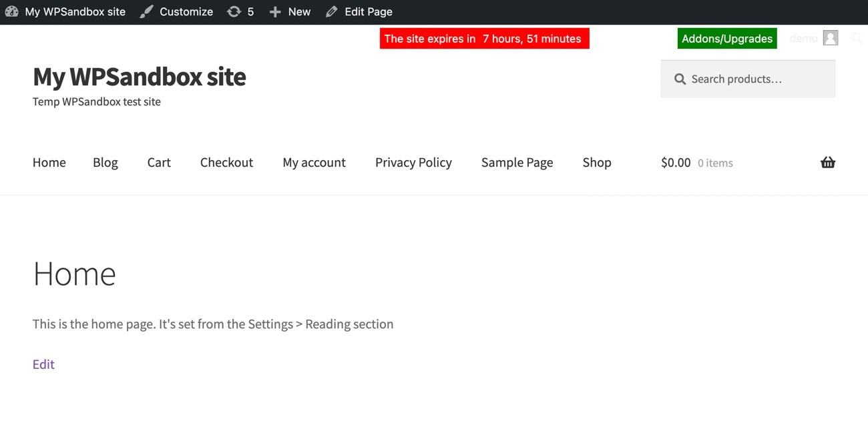Select Sample Page in the navigation menu
This screenshot has width=868, height=433.
point(517,162)
